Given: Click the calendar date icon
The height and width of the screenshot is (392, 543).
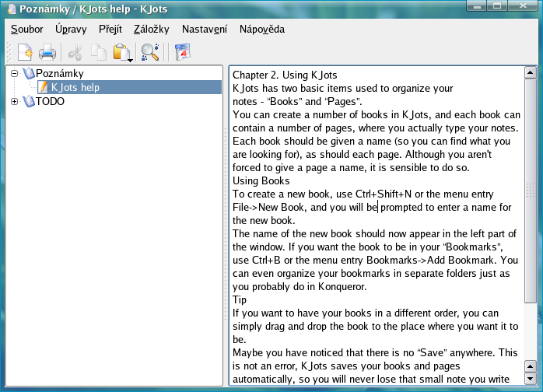Looking at the screenshot, I should pos(183,52).
